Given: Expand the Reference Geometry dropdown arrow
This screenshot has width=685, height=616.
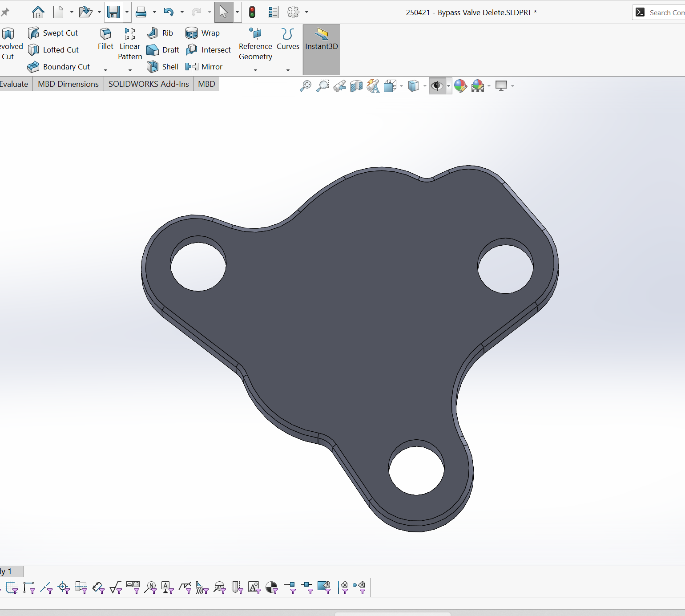Looking at the screenshot, I should [255, 70].
